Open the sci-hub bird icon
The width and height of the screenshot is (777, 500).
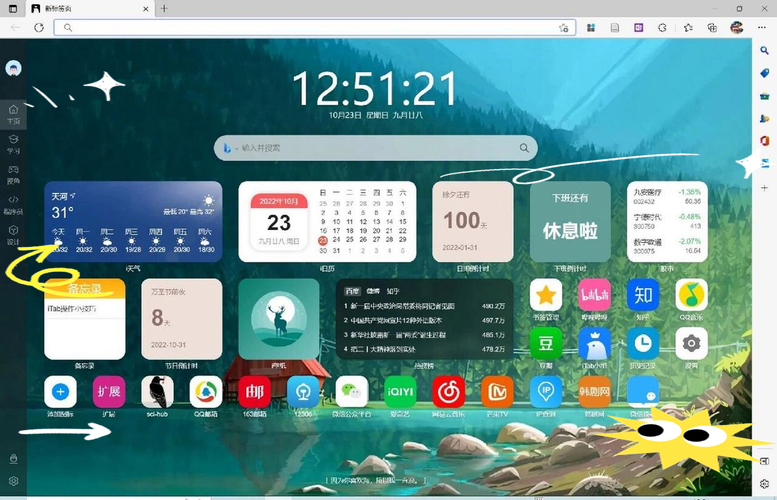click(157, 391)
